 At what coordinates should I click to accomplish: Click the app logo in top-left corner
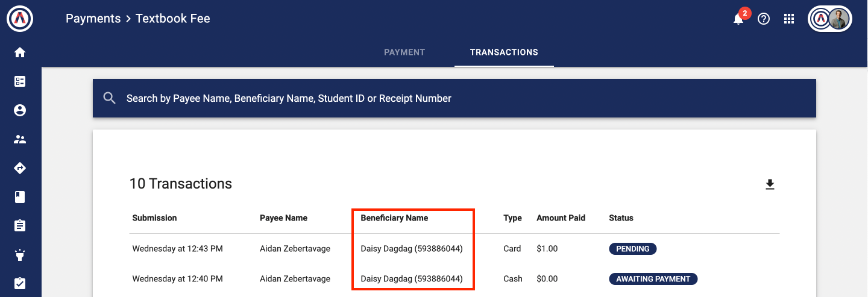coord(20,19)
